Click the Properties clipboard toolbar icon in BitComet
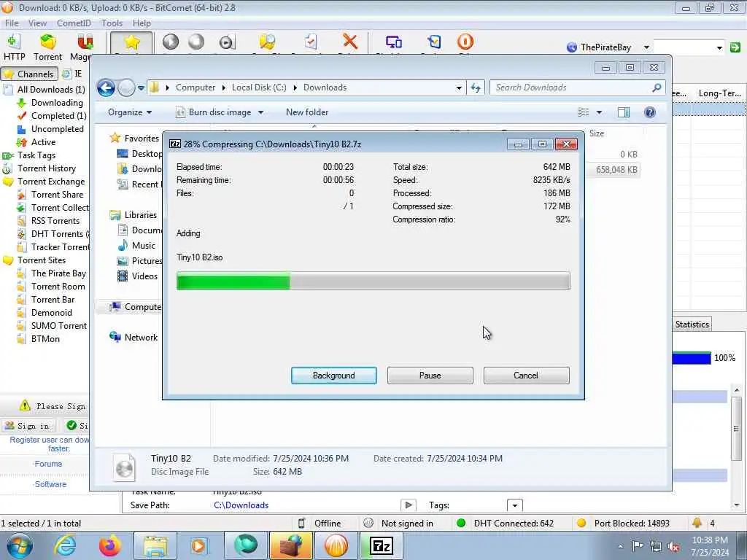Viewport: 747px width, 560px height. pyautogui.click(x=311, y=42)
